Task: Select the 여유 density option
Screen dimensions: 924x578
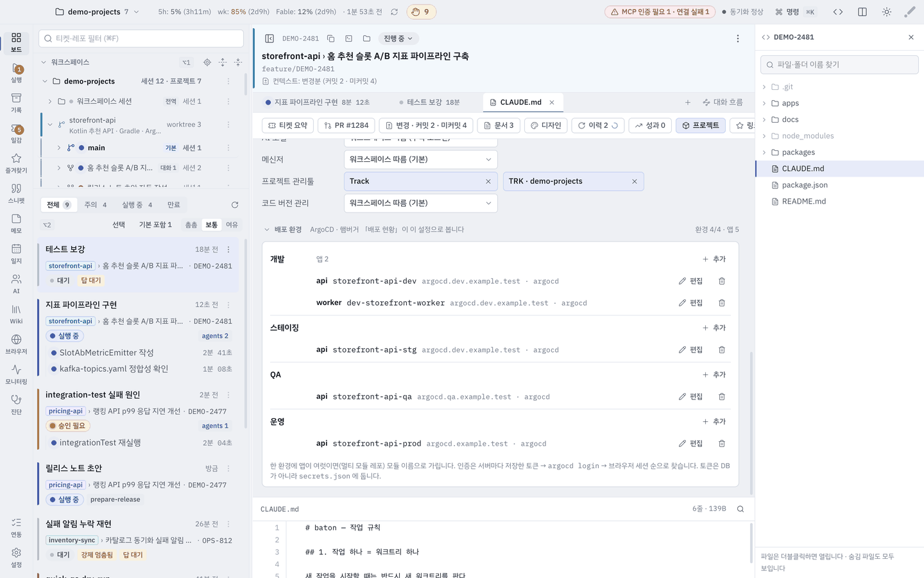Action: [232, 225]
